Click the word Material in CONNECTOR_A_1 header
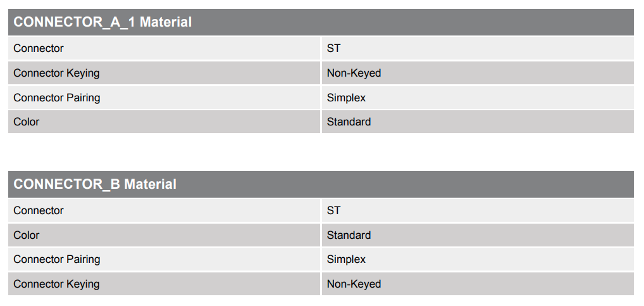This screenshot has height=306, width=644. [x=166, y=22]
